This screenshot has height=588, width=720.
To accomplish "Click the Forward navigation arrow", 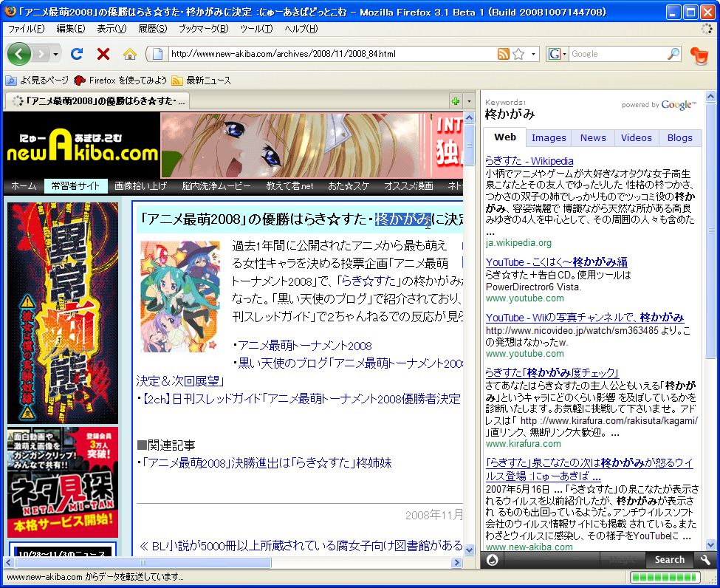I will tap(41, 54).
